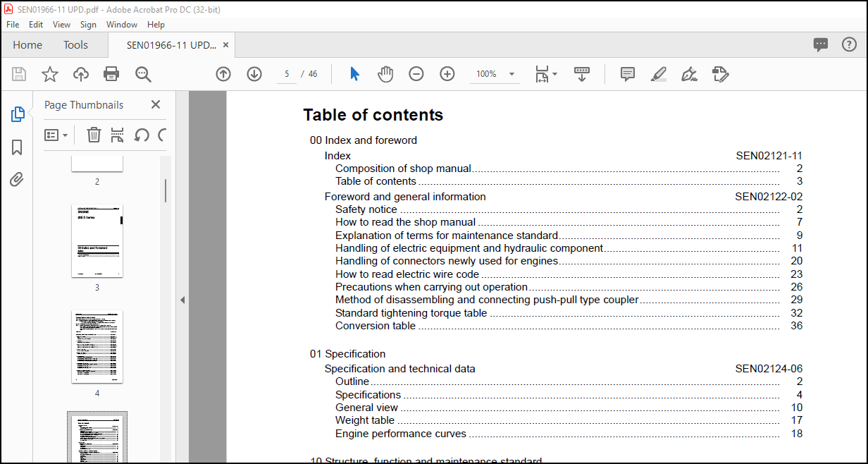Click the thumbnails panel scrollbar
The height and width of the screenshot is (464, 868).
(x=166, y=190)
